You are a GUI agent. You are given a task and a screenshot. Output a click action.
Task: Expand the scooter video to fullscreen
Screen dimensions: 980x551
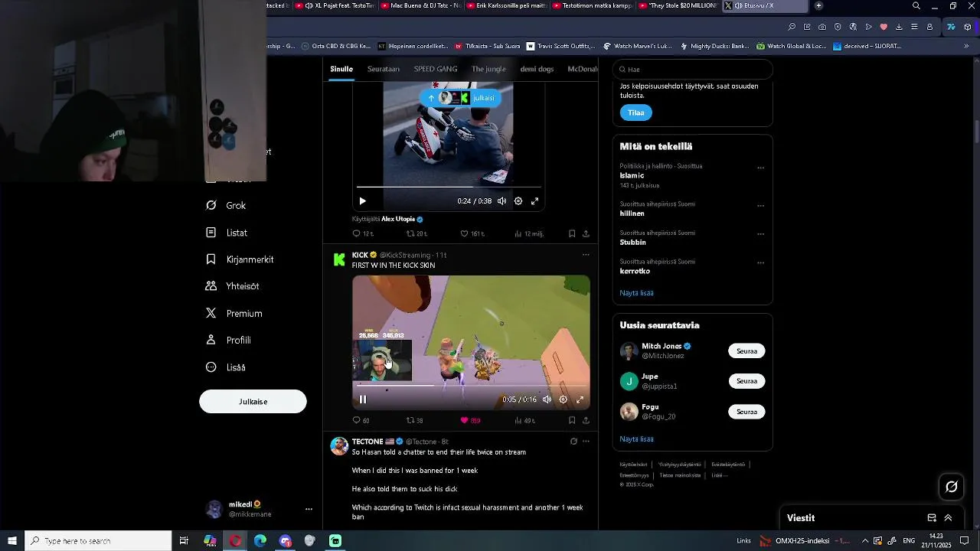pyautogui.click(x=534, y=201)
